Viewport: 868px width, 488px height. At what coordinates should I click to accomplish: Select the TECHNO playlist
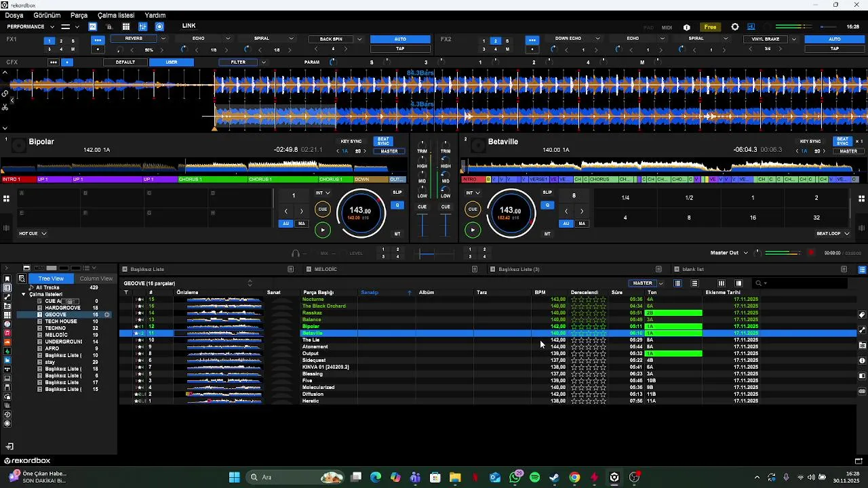[x=56, y=328]
